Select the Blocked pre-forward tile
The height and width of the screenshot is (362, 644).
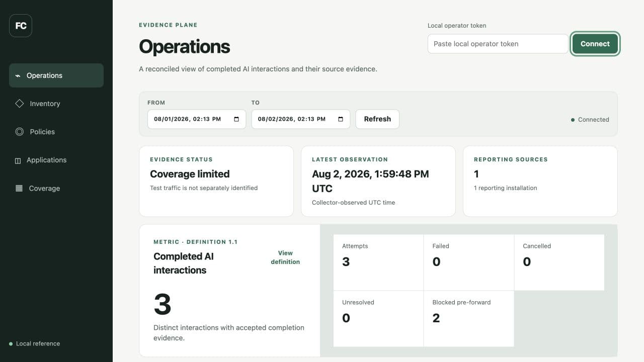pyautogui.click(x=468, y=319)
